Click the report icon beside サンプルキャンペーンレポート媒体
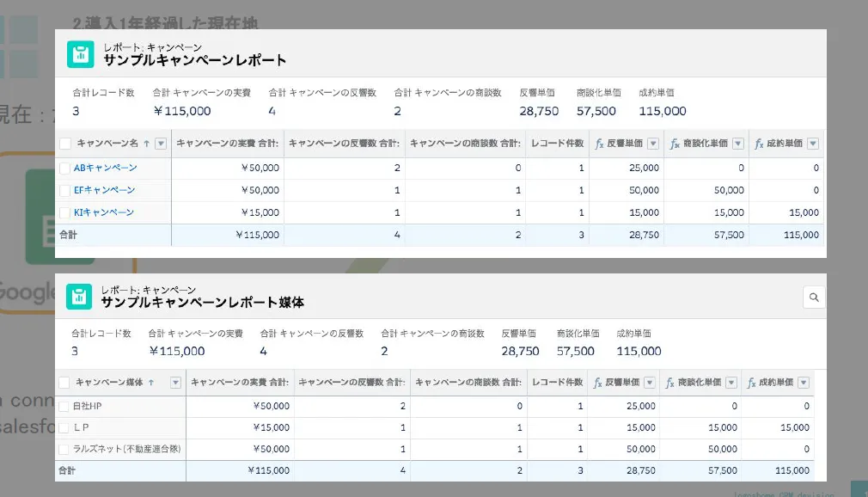 pos(81,295)
